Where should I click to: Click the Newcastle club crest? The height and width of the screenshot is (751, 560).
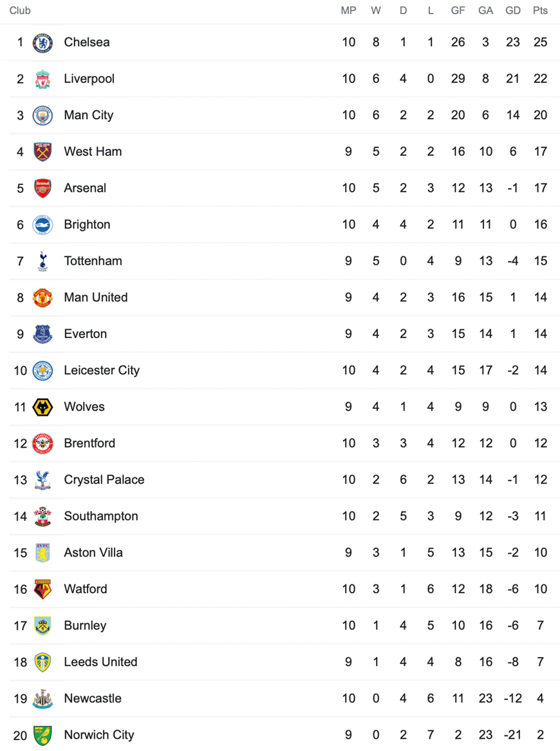tap(42, 699)
